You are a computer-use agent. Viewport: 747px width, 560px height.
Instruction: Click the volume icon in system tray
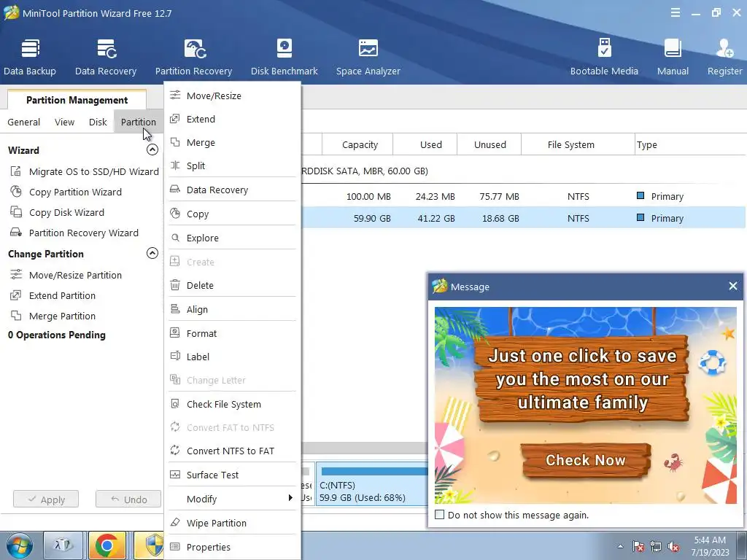pyautogui.click(x=673, y=546)
